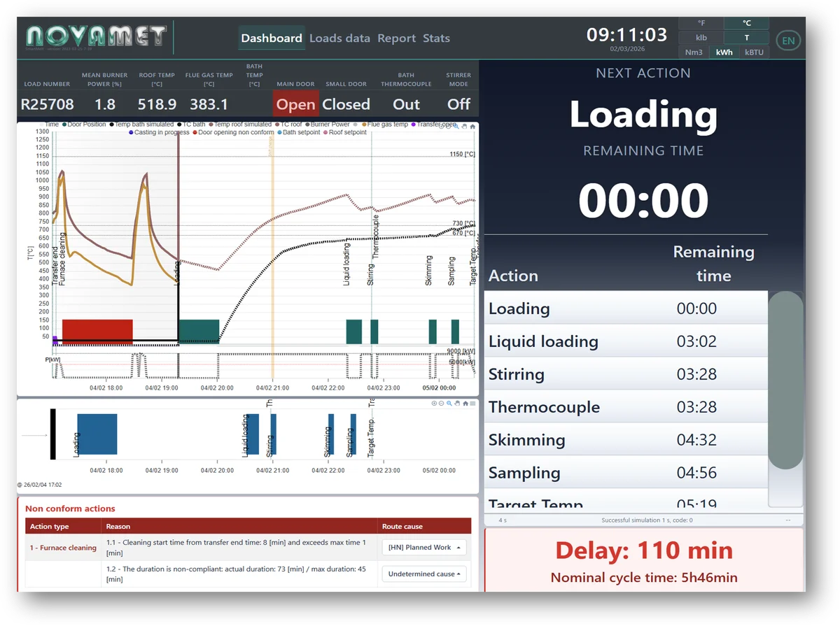
Task: Switch temperature units to °F
Action: [700, 22]
